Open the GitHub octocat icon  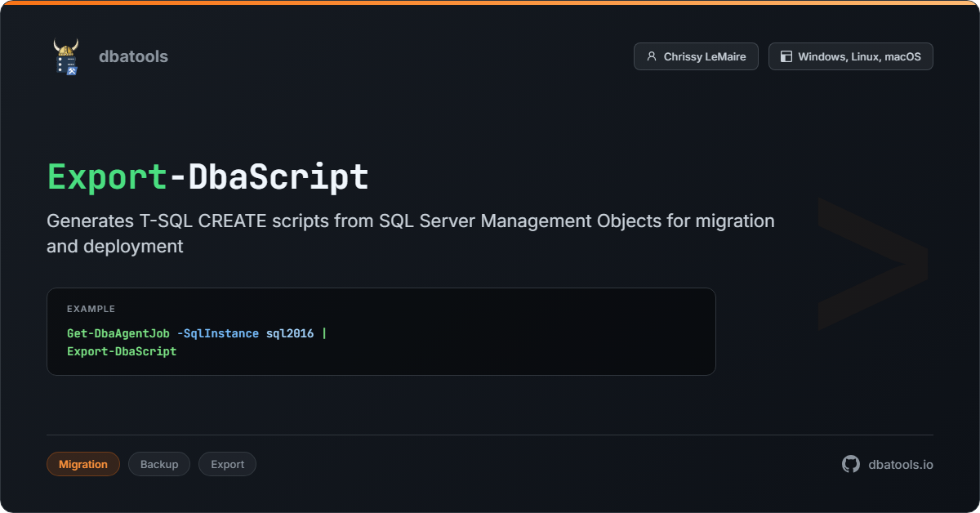point(851,464)
